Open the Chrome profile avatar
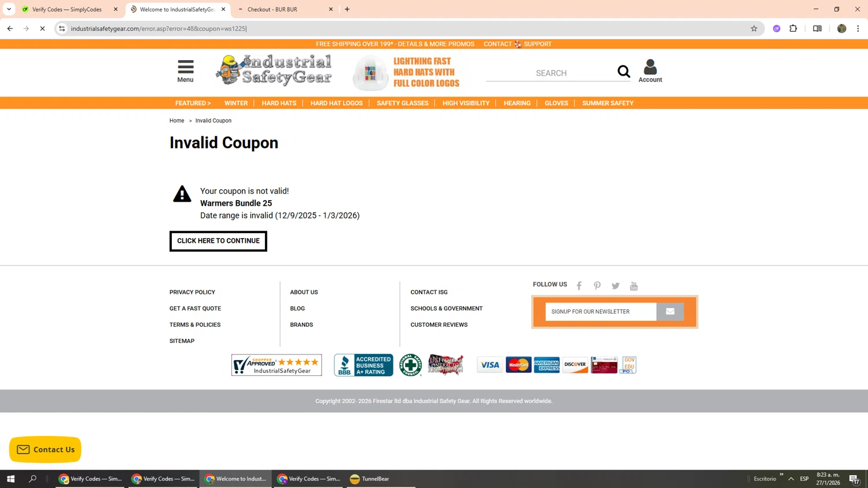The height and width of the screenshot is (488, 868). pos(842,28)
